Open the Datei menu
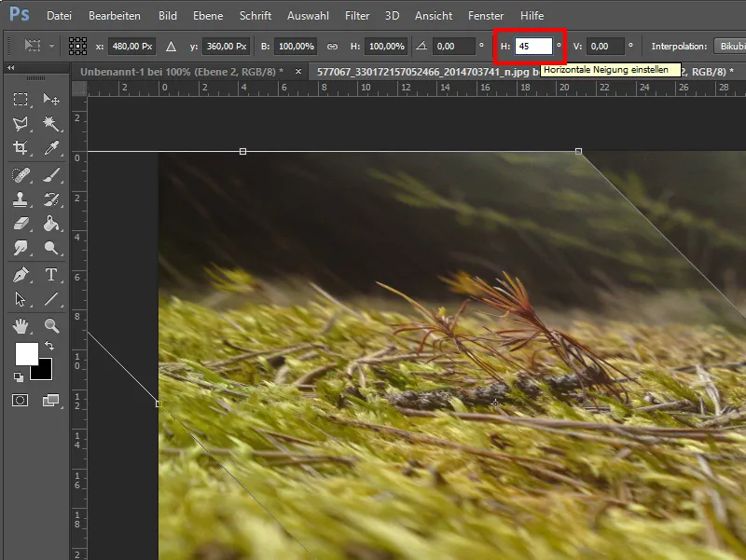 (x=59, y=16)
